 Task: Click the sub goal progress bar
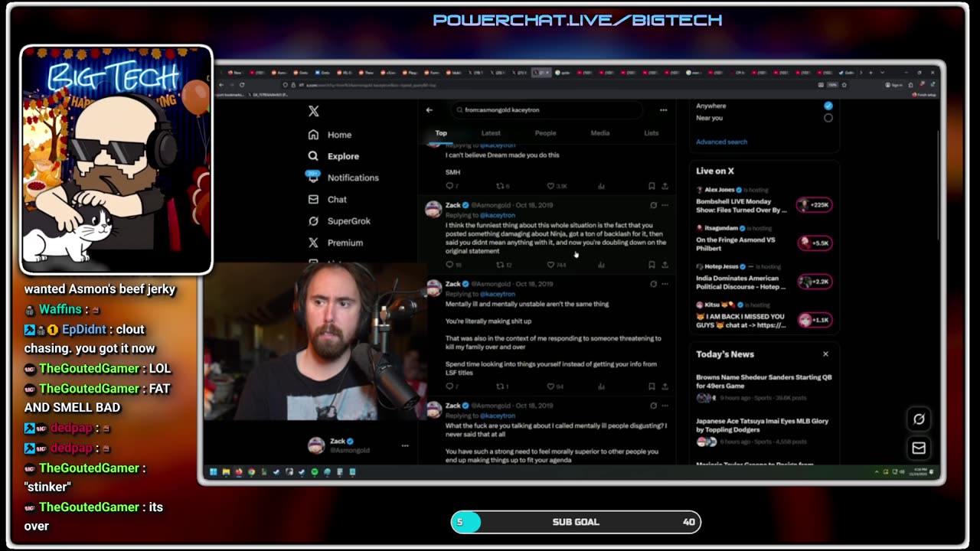pos(576,522)
